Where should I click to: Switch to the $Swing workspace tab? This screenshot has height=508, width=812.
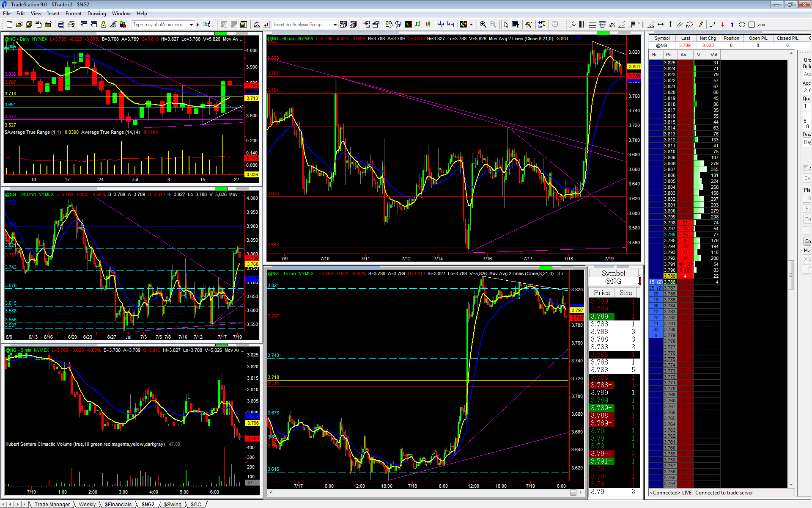173,504
